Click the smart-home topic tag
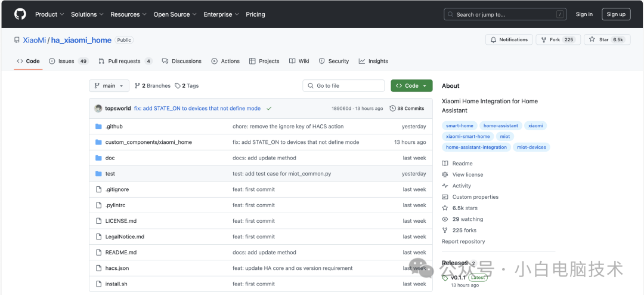This screenshot has height=295, width=644. click(x=460, y=125)
